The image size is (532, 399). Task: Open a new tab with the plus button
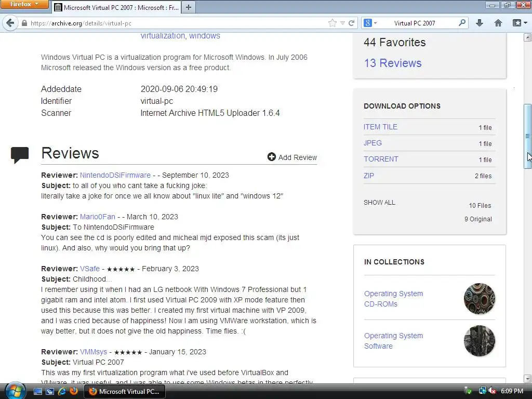click(x=188, y=7)
